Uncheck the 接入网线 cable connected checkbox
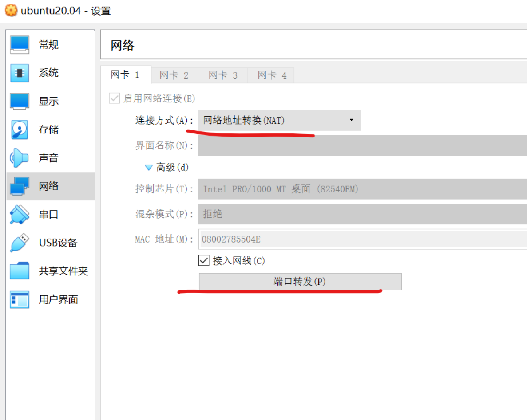The height and width of the screenshot is (420, 531). [x=204, y=261]
